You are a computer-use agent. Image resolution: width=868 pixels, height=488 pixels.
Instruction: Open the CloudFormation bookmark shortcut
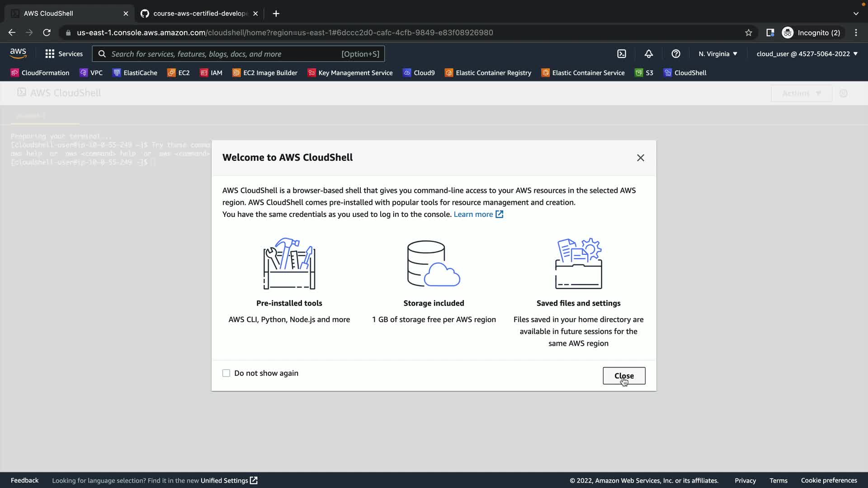40,73
